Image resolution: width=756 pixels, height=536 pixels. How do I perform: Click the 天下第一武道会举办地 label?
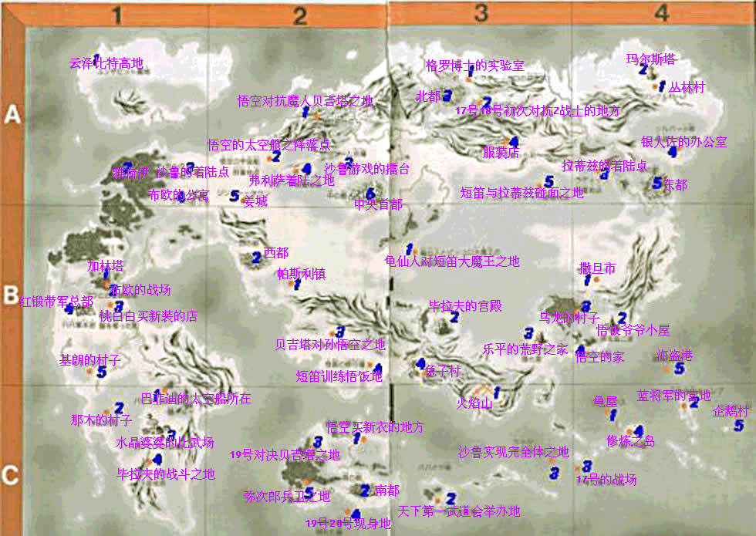(x=458, y=511)
